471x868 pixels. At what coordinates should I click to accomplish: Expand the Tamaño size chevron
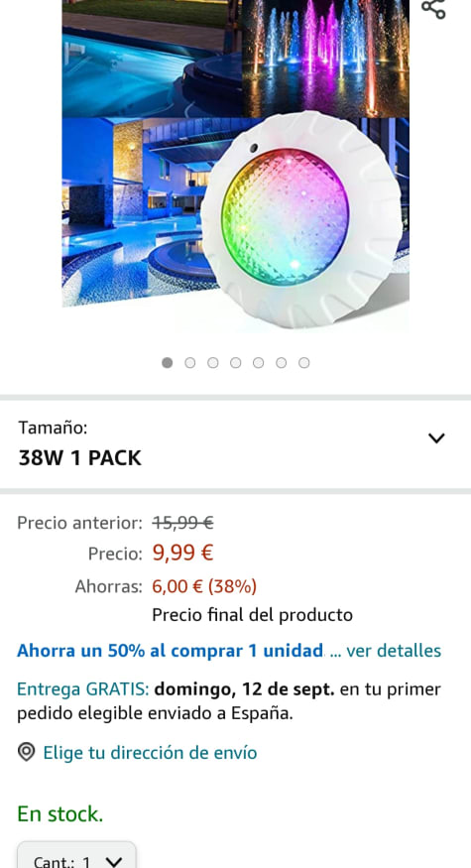436,437
